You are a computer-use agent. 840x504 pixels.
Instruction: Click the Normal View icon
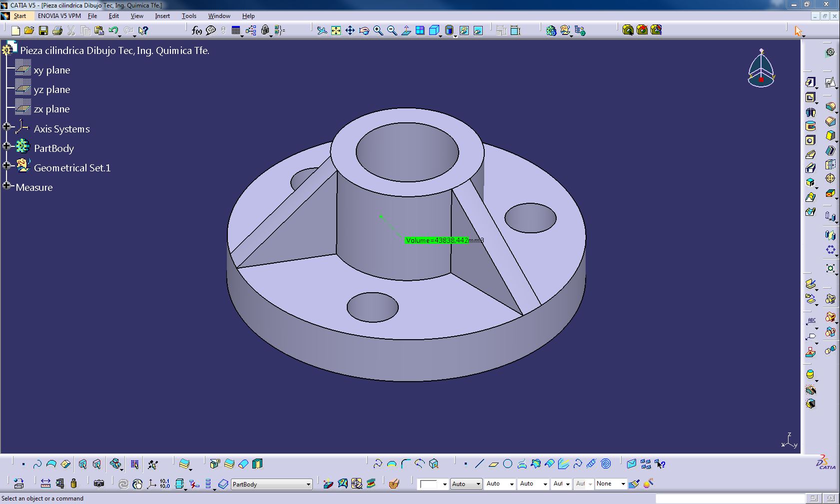click(x=406, y=30)
